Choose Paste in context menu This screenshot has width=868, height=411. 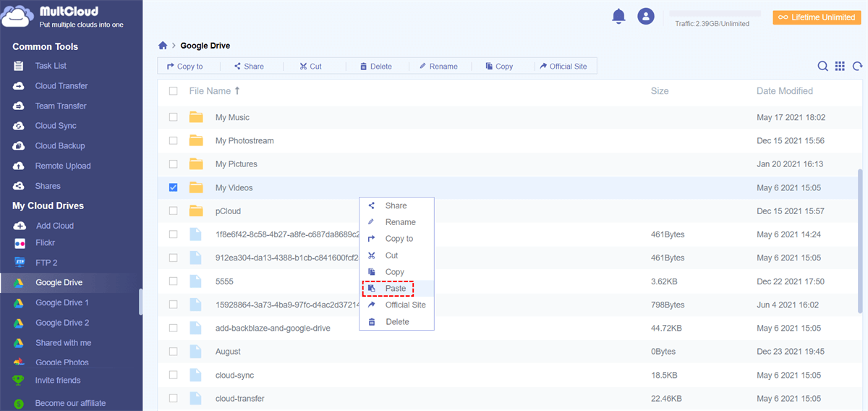[x=396, y=289]
